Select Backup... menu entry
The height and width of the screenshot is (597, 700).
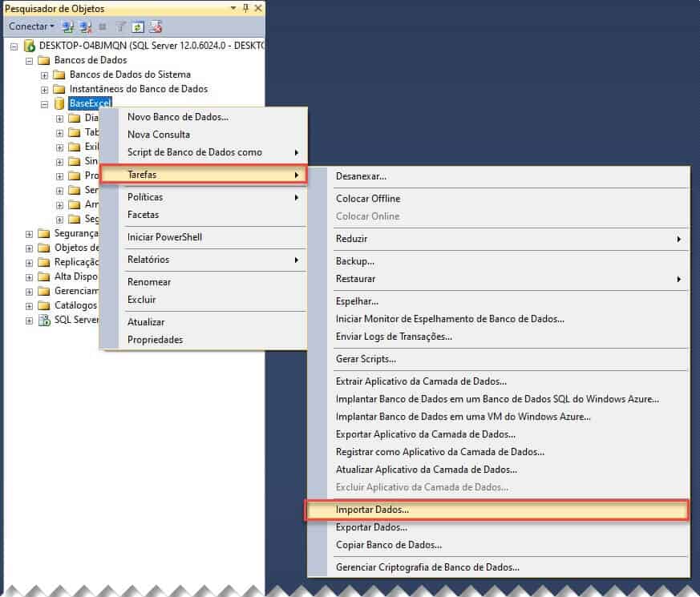coord(355,261)
